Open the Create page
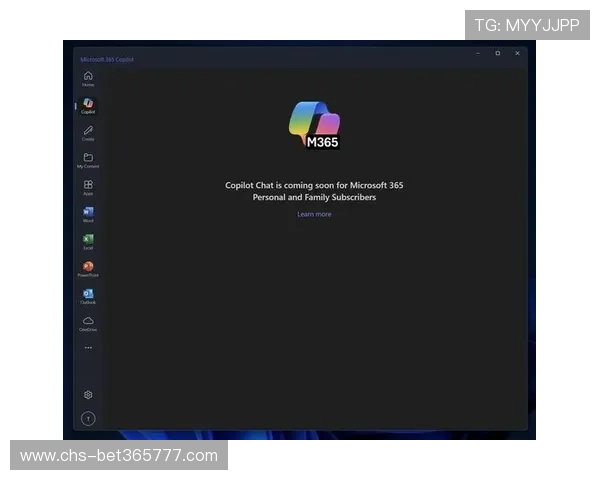The width and height of the screenshot is (600, 480). click(88, 132)
